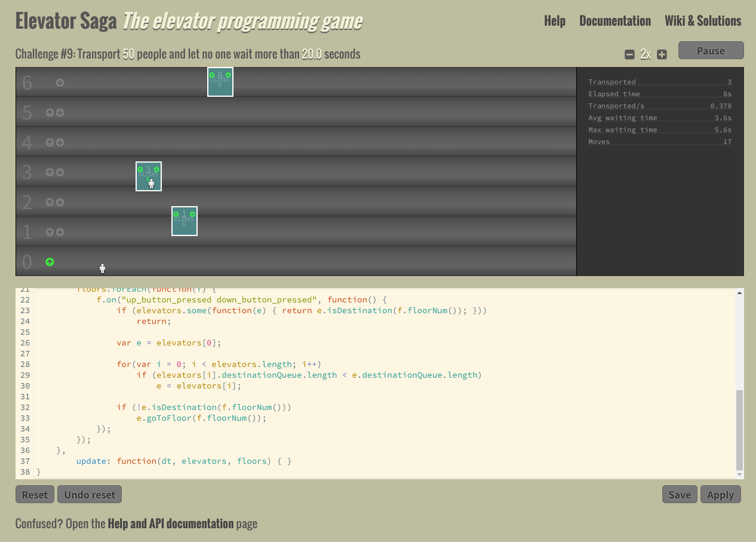The height and width of the screenshot is (542, 756).
Task: Click floor 1 down call button
Action: click(x=60, y=232)
